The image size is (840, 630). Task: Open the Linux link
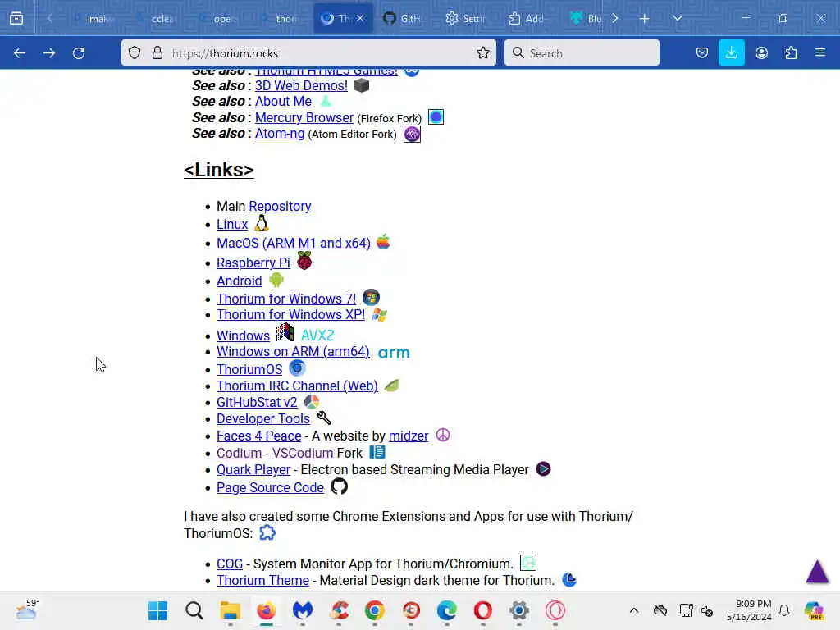pyautogui.click(x=232, y=225)
